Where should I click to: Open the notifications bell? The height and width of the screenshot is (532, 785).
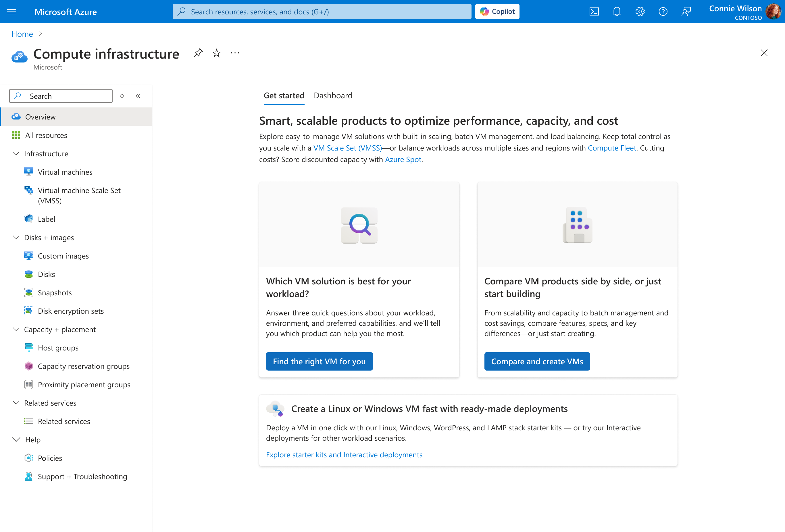(x=617, y=11)
